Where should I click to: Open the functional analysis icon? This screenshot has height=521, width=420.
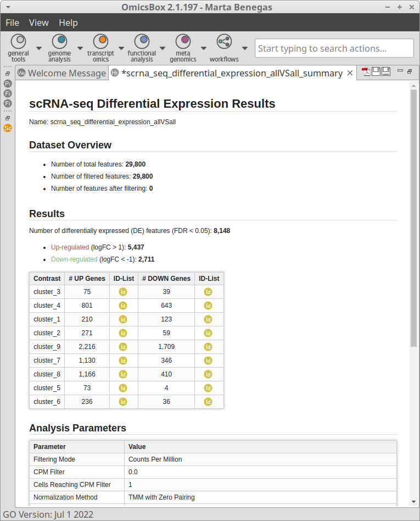[142, 42]
